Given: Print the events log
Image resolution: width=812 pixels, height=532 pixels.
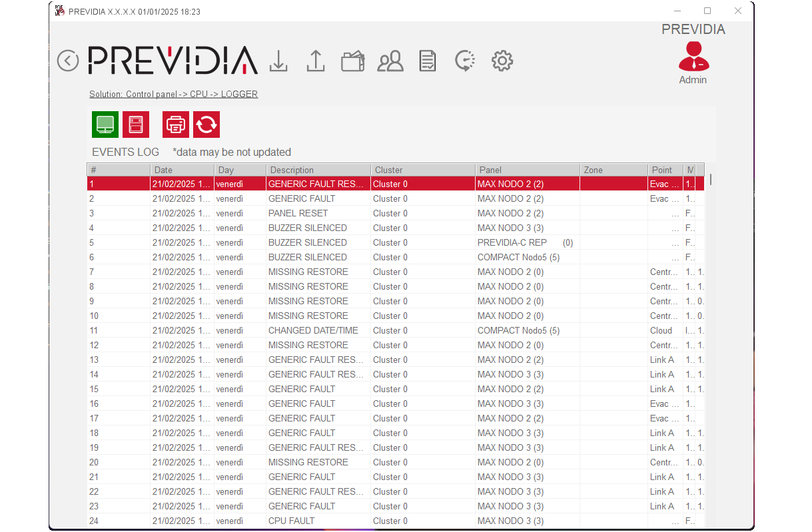Looking at the screenshot, I should coord(176,125).
